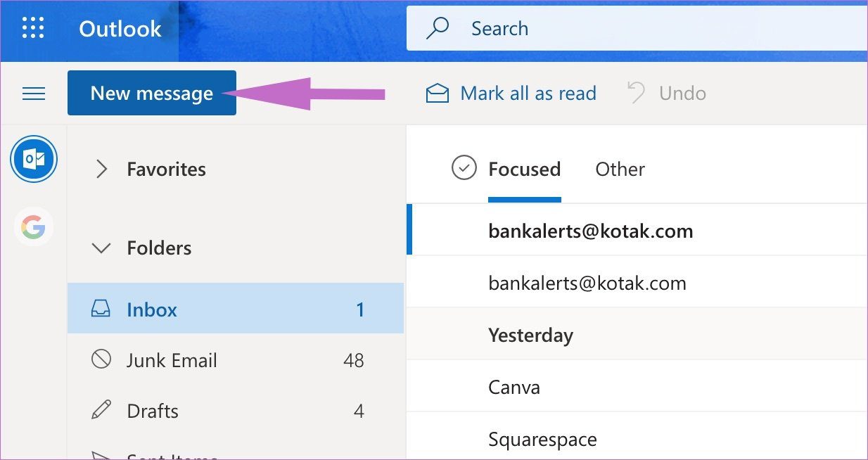Viewport: 868px width, 460px height.
Task: Click the Folders heading
Action: click(159, 248)
